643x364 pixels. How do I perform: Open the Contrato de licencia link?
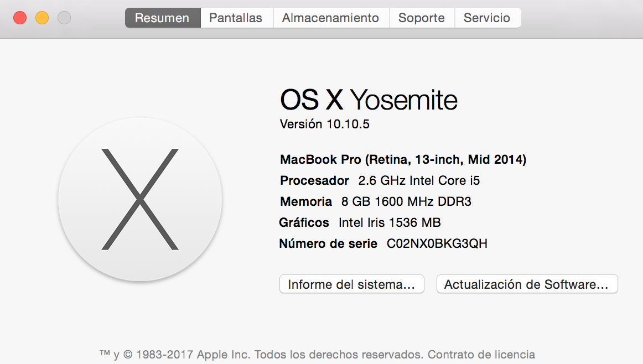coord(481,354)
